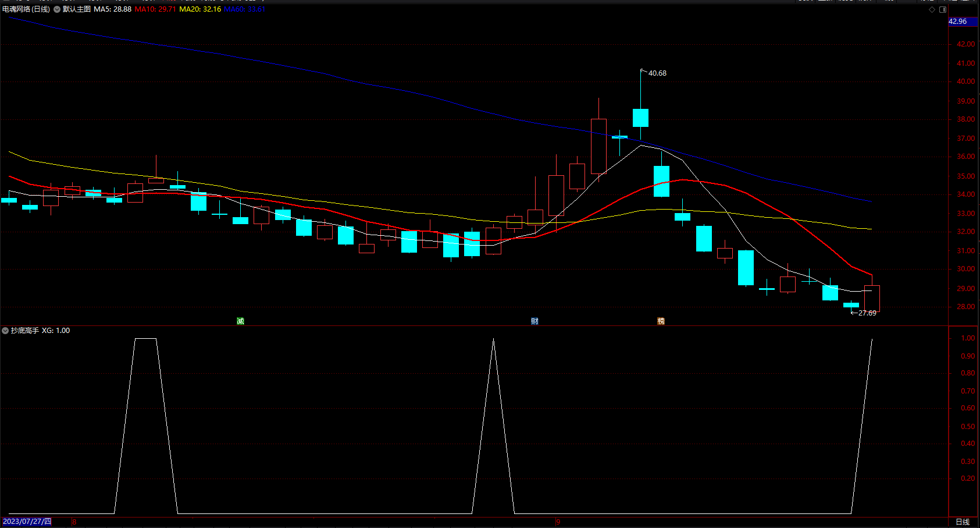This screenshot has width=980, height=528.
Task: Click the blue 财 event marker
Action: [534, 321]
